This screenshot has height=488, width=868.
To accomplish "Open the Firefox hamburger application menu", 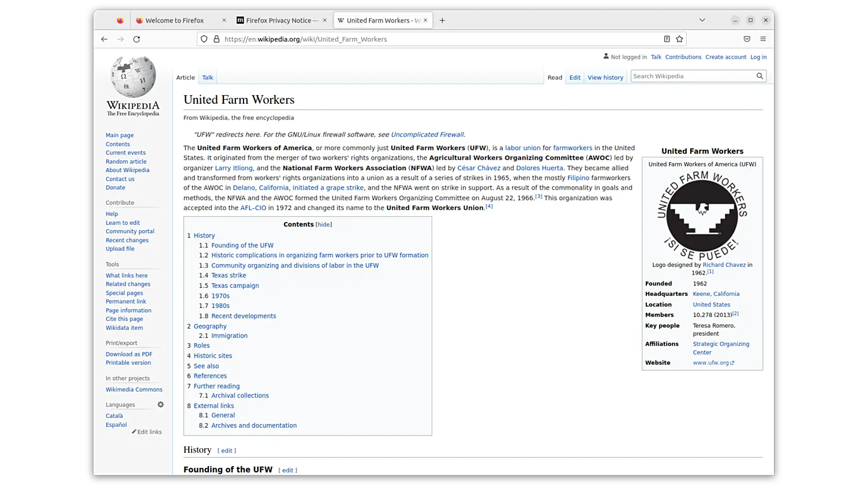I will tap(763, 39).
